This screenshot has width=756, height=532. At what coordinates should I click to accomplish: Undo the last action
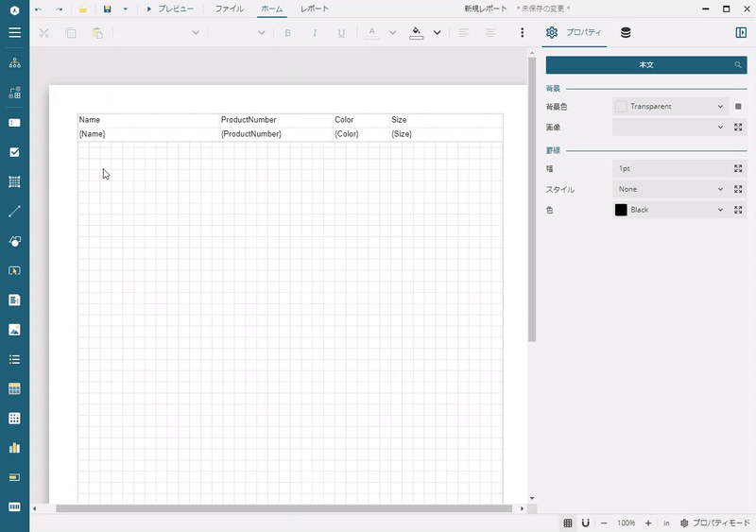pos(38,9)
